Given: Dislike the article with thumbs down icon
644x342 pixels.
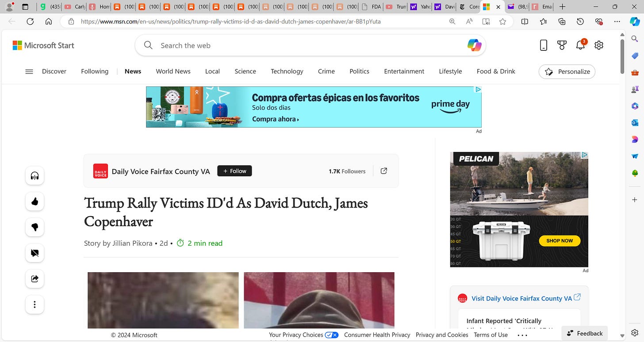Looking at the screenshot, I should [34, 227].
